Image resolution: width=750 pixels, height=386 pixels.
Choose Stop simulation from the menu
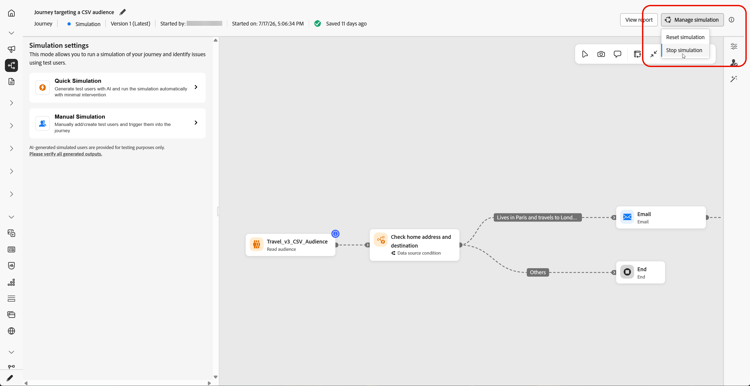[x=685, y=50]
